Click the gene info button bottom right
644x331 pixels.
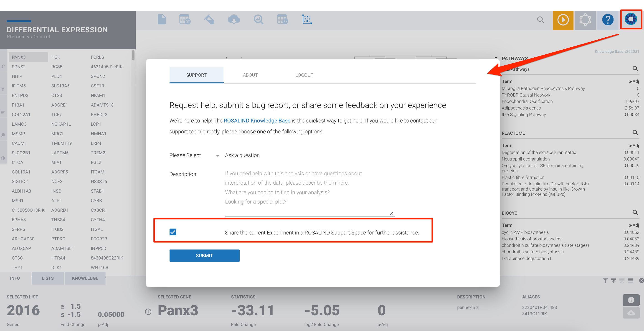[x=631, y=300]
